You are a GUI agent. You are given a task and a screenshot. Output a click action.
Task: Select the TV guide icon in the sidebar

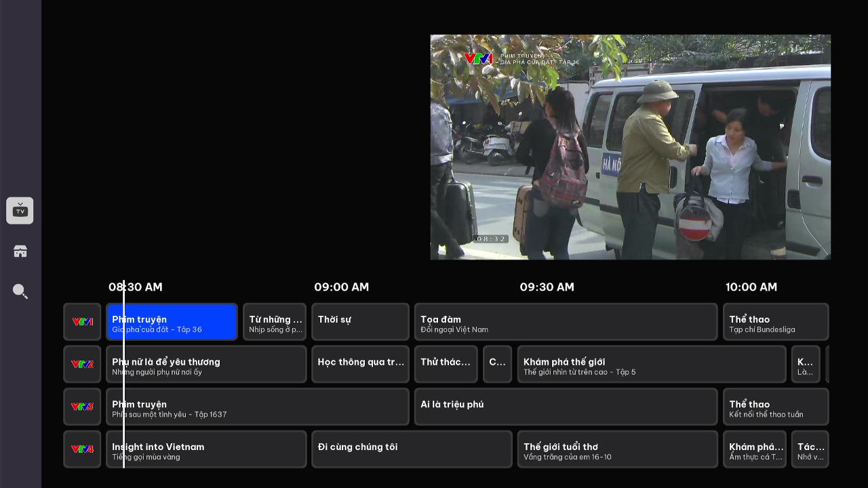(x=20, y=210)
